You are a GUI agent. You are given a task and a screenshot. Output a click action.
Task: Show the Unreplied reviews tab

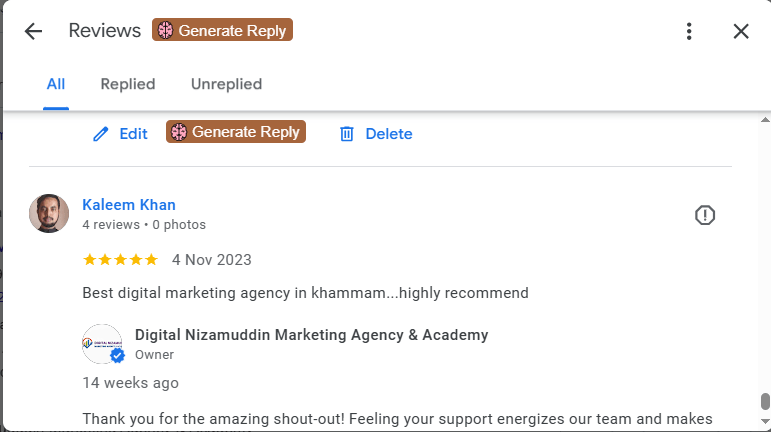pos(226,84)
